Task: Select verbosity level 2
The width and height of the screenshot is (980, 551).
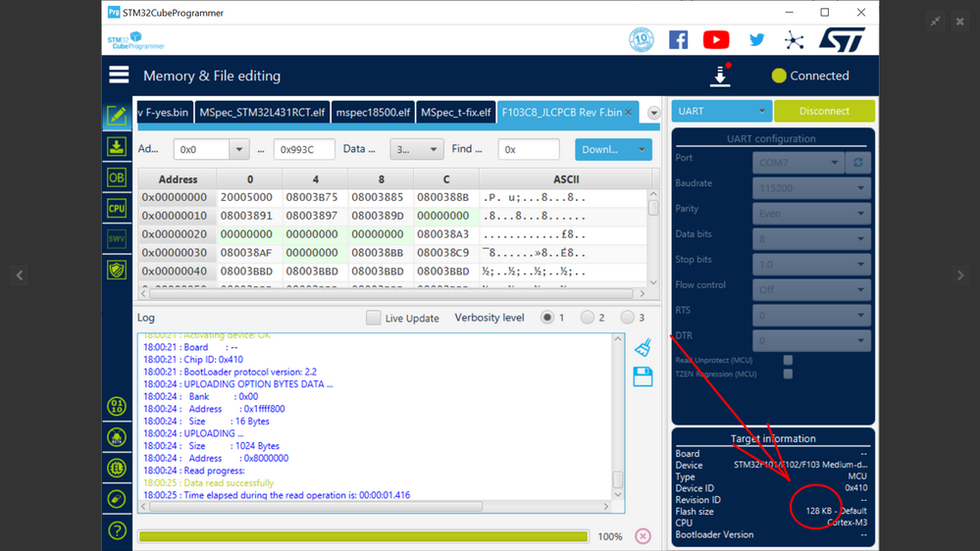Action: point(587,318)
